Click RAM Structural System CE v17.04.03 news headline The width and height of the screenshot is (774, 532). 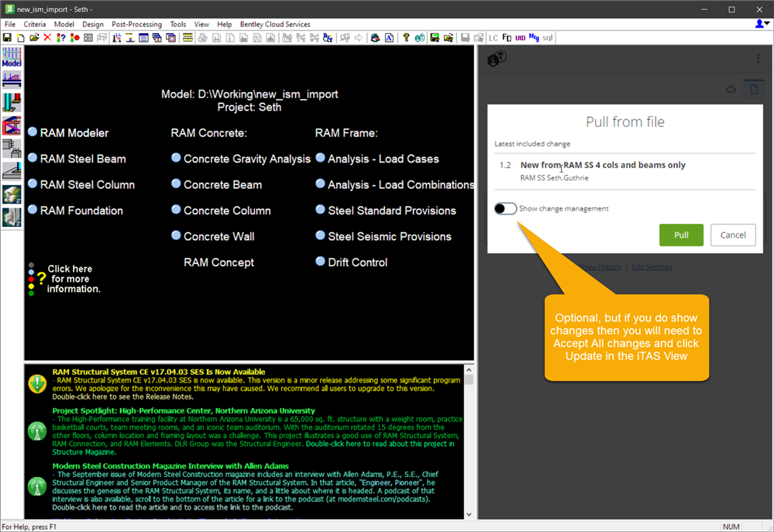point(159,372)
